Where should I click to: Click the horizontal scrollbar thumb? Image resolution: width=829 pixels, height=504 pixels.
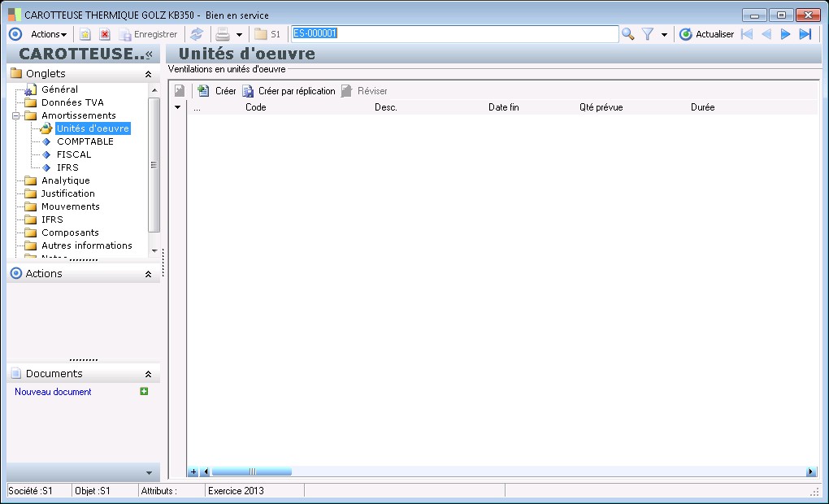coord(252,471)
